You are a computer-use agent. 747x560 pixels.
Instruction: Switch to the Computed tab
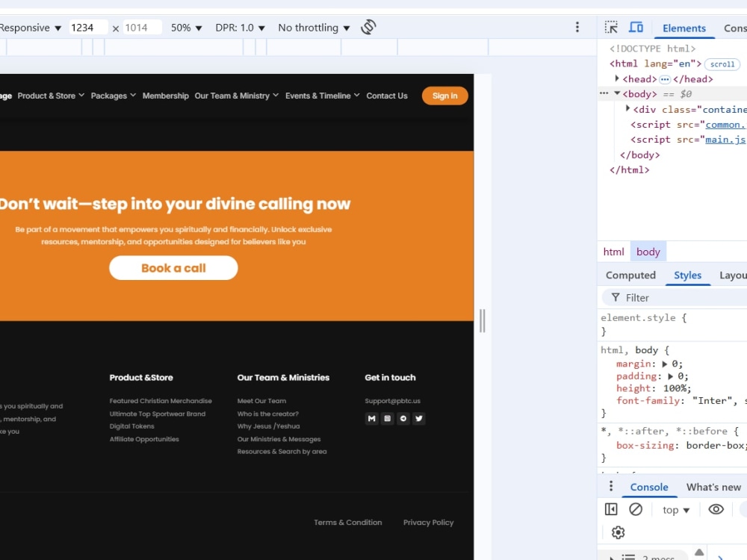click(x=630, y=276)
